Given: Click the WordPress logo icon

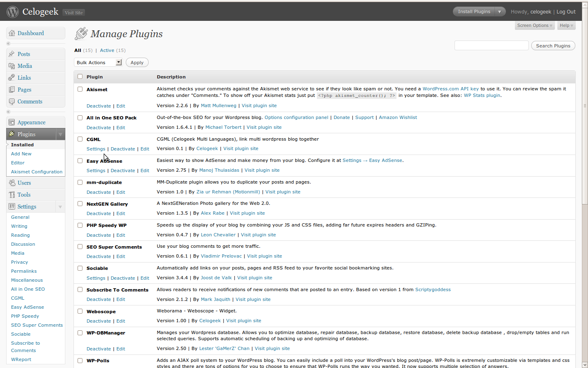Looking at the screenshot, I should [x=13, y=12].
